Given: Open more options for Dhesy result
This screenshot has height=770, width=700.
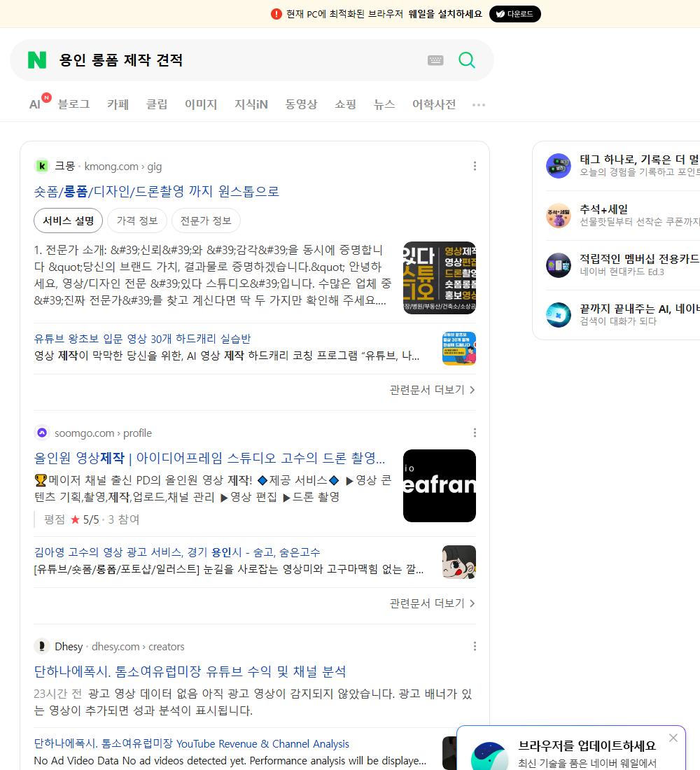Looking at the screenshot, I should 475,646.
